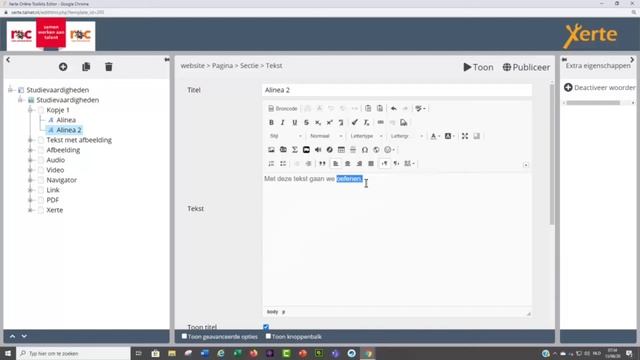Select the PDF page in tree
Viewport: 640px width, 360px height.
[52, 200]
